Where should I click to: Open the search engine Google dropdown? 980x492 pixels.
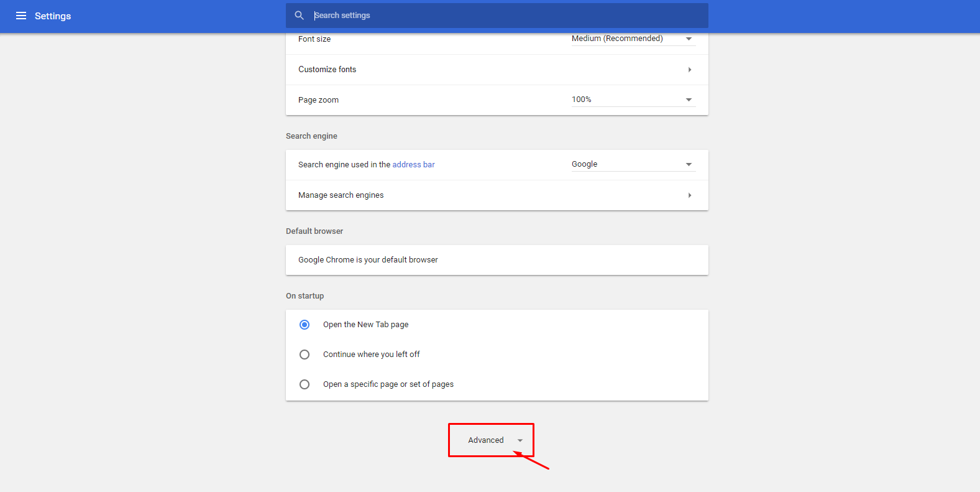pos(633,164)
